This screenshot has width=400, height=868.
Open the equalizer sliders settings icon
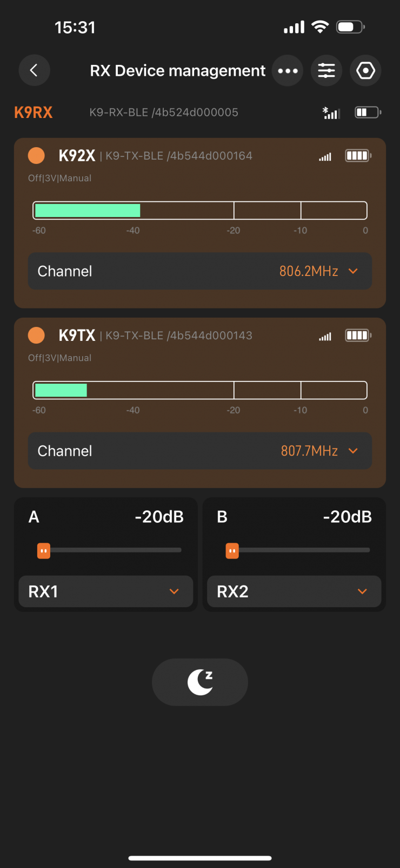point(326,71)
